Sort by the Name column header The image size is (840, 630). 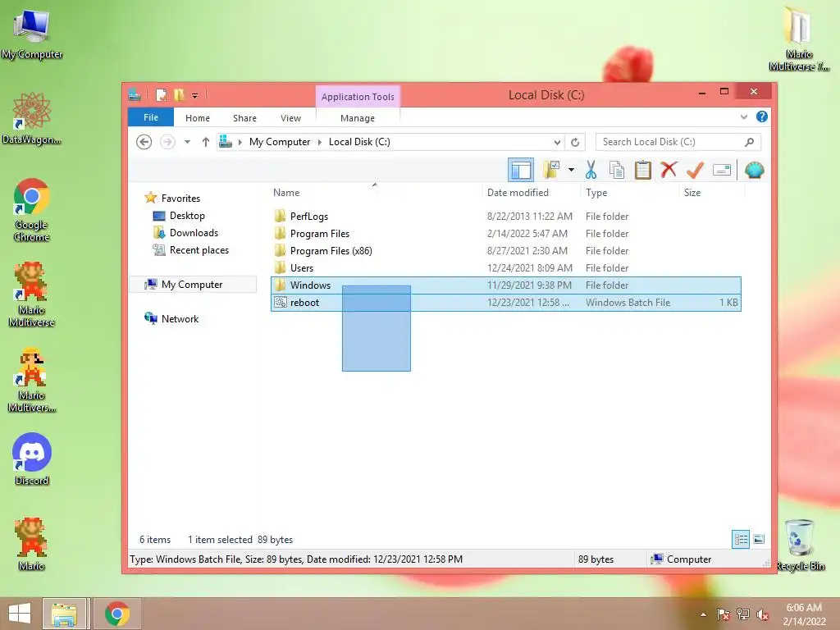pyautogui.click(x=286, y=192)
